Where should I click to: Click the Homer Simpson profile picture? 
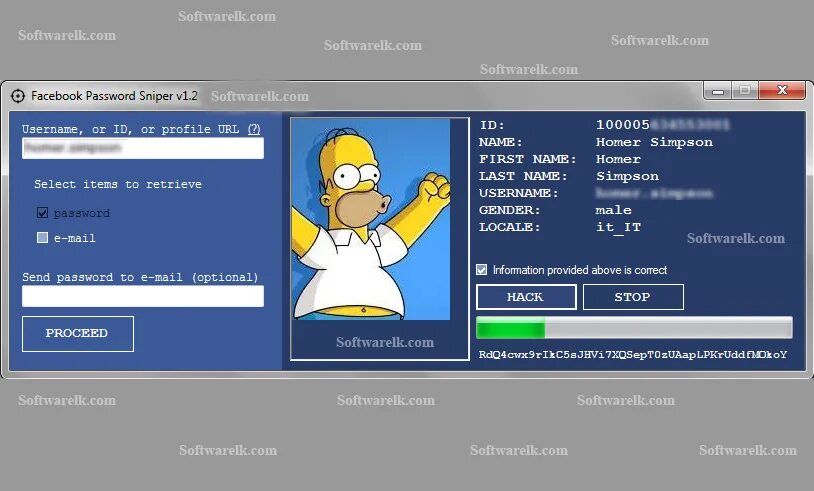click(x=371, y=220)
